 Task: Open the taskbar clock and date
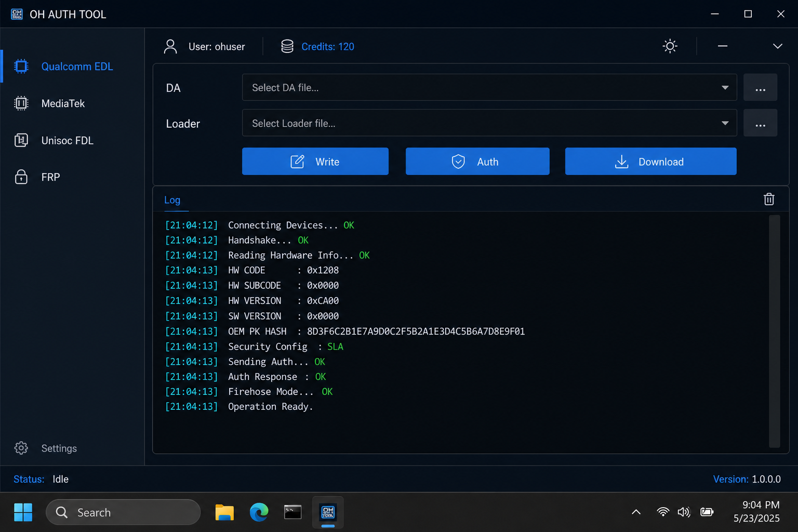pos(756,512)
